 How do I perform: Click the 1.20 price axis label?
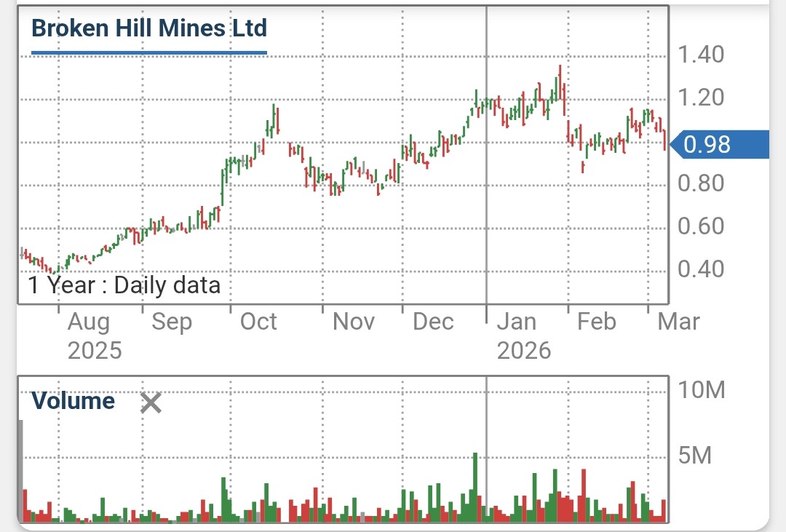(x=701, y=98)
